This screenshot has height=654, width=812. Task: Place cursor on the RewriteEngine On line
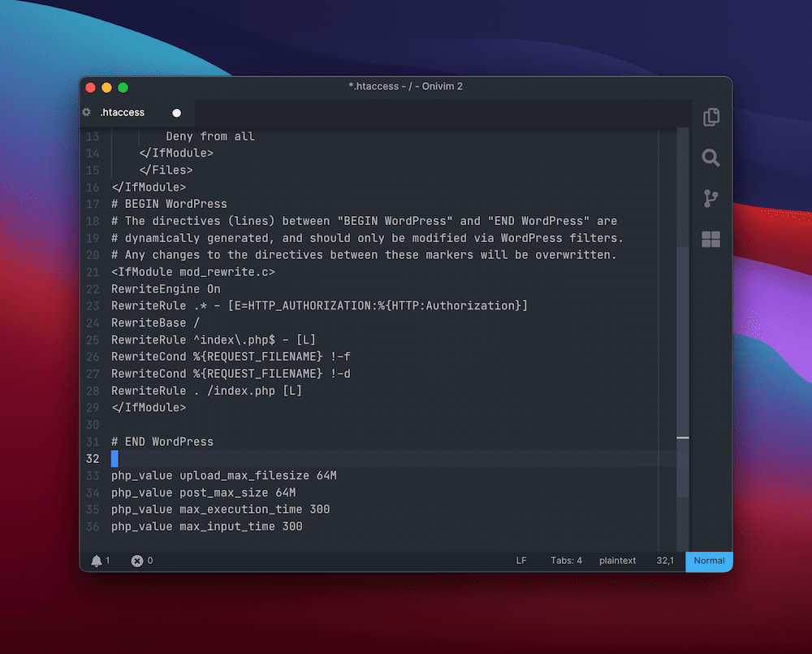point(162,288)
